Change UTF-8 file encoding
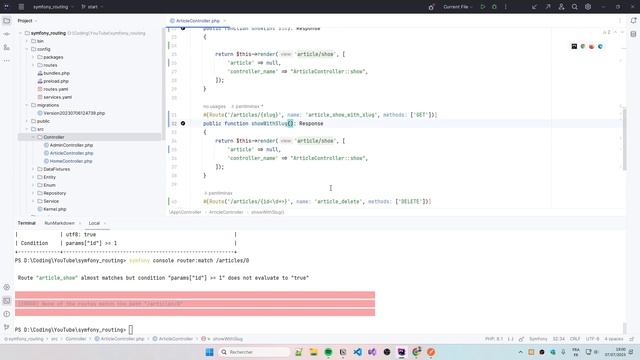This screenshot has height=360, width=640. point(592,339)
